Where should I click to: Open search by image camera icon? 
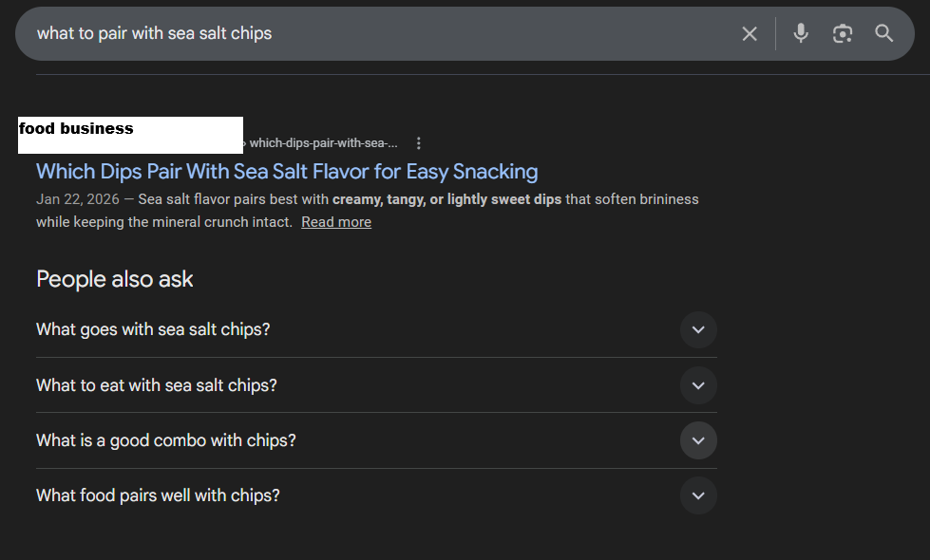pyautogui.click(x=843, y=34)
